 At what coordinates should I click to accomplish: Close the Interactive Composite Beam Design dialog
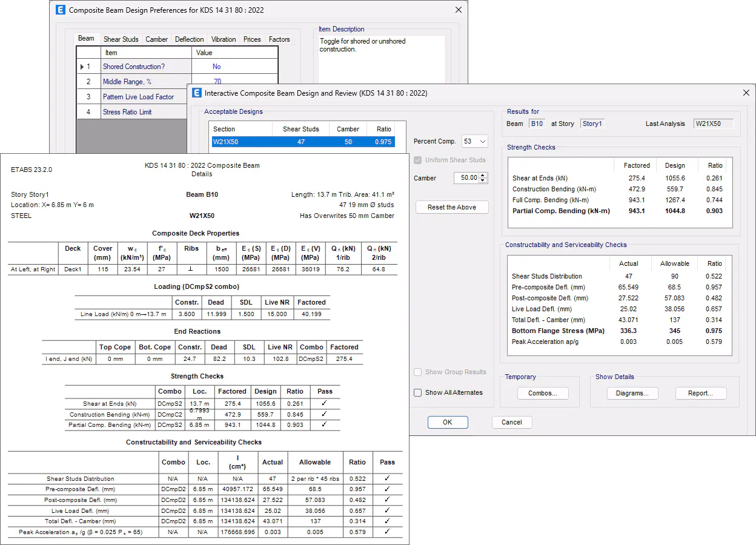click(746, 93)
